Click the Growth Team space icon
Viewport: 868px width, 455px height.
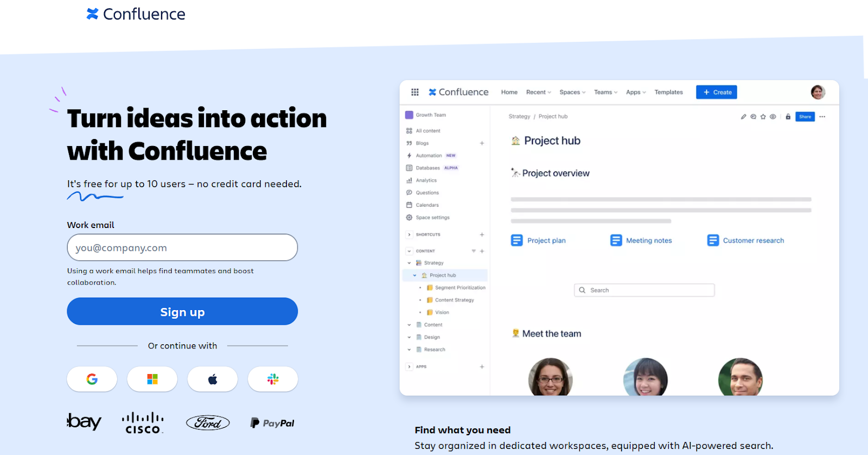[x=410, y=115]
